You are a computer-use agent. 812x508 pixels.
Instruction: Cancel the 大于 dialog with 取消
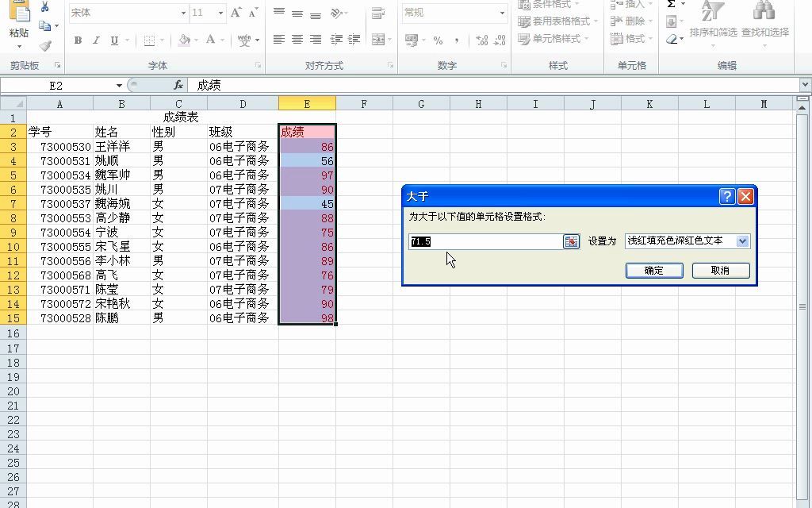(x=720, y=271)
